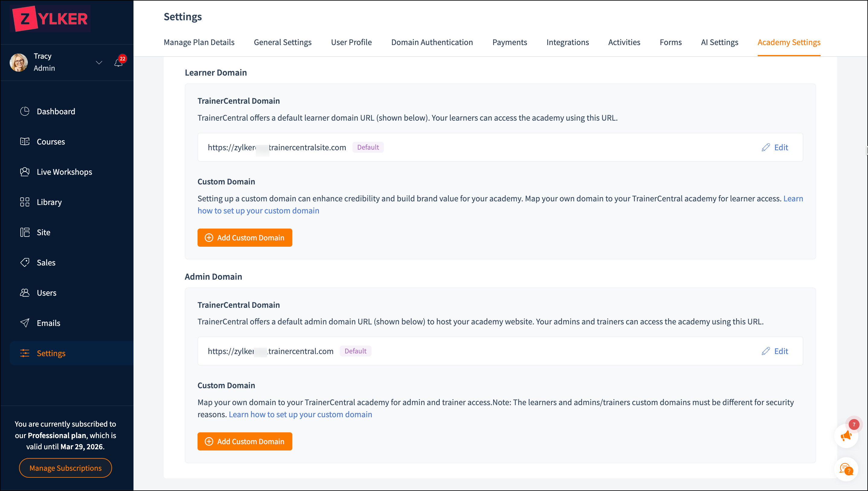
Task: Open the AI Settings tab
Action: point(719,43)
